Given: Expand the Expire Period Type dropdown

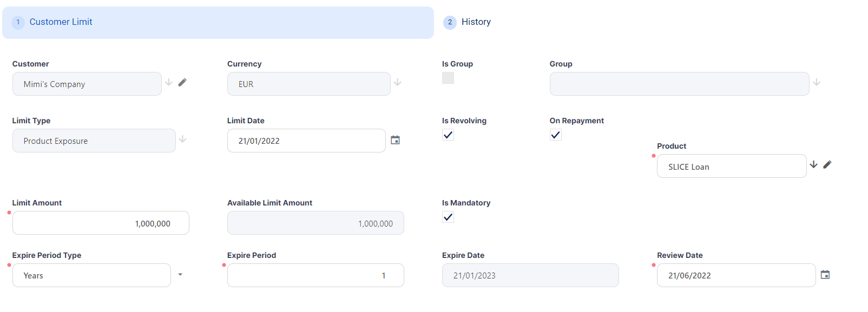Looking at the screenshot, I should coord(180,275).
